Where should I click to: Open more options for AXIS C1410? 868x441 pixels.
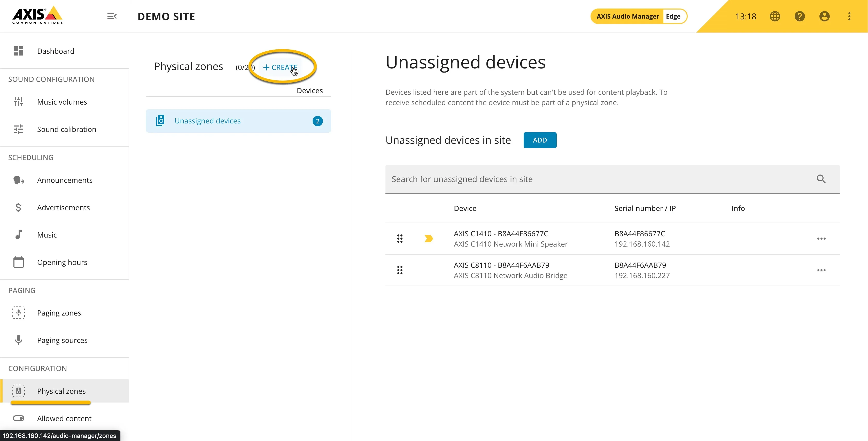pos(821,239)
